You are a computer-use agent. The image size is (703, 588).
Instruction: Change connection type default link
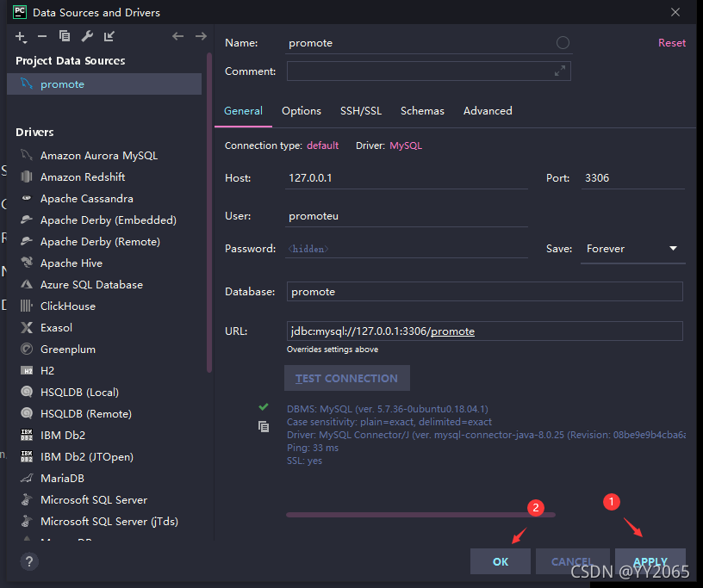click(x=322, y=145)
